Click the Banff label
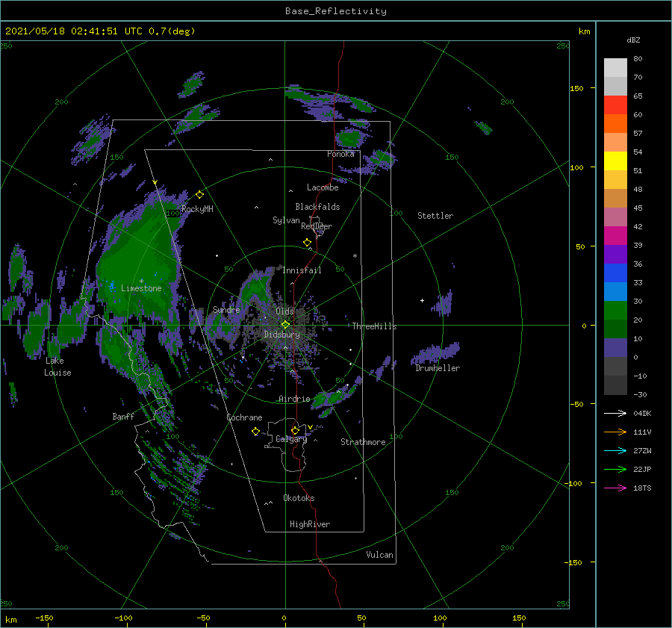Screen dimensions: 672x628 pos(123,417)
